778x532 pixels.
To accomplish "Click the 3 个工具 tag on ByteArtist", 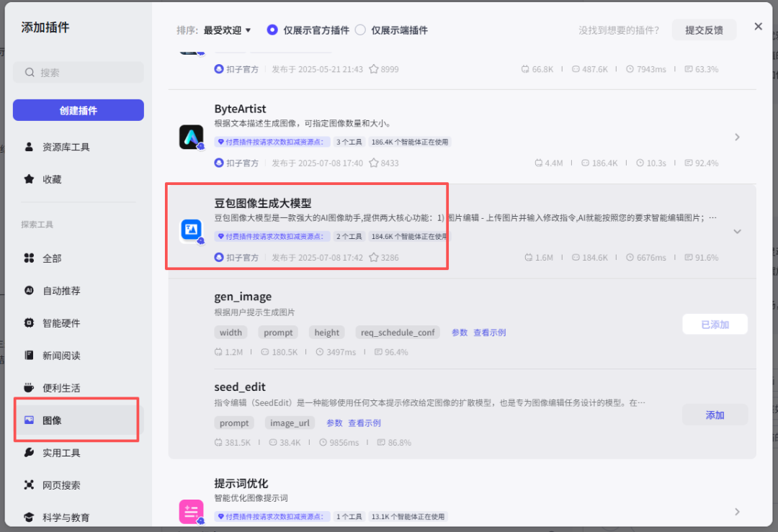I will click(x=349, y=142).
